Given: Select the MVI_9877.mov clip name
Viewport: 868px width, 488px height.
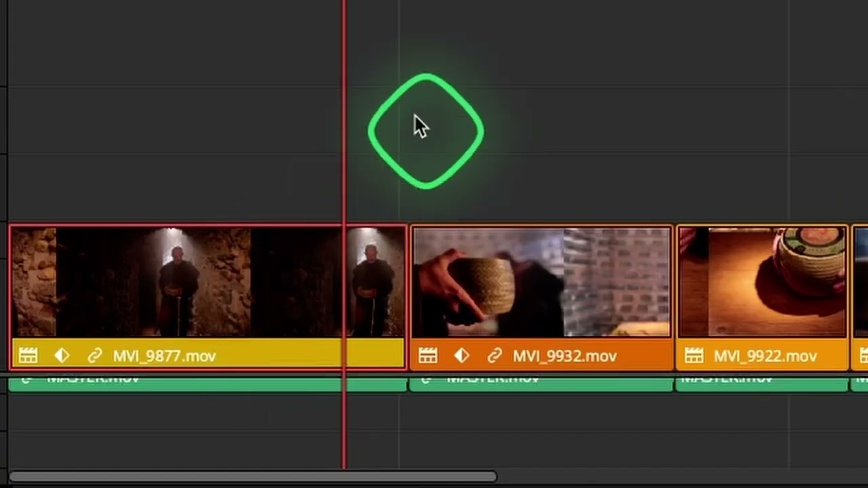Looking at the screenshot, I should (x=164, y=356).
